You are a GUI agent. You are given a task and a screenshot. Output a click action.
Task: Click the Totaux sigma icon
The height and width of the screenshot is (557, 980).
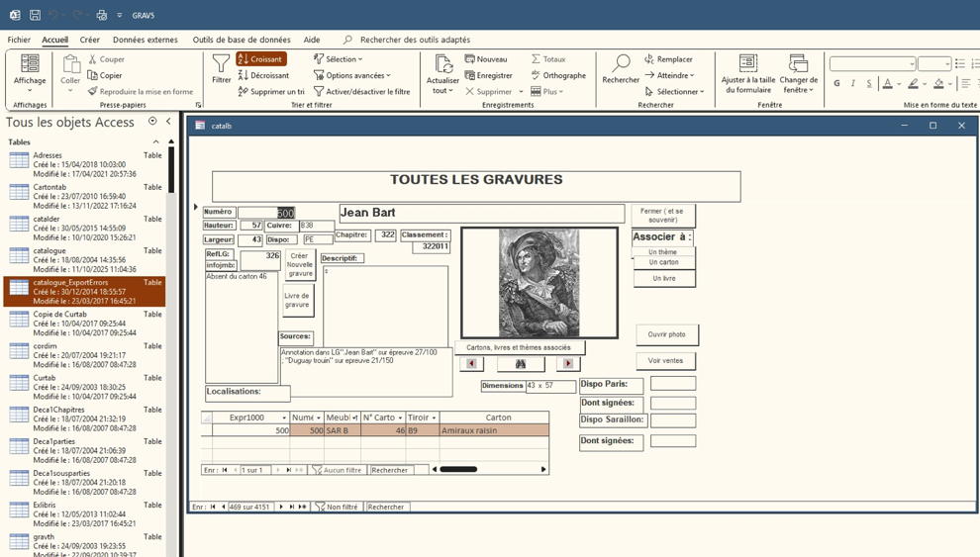click(x=536, y=59)
